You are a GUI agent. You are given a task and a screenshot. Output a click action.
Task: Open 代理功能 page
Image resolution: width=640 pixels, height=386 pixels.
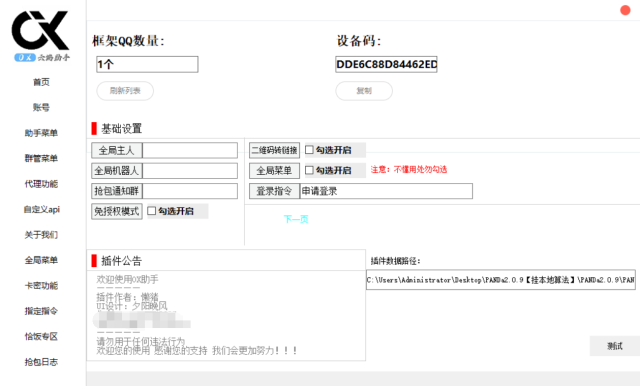pyautogui.click(x=41, y=184)
